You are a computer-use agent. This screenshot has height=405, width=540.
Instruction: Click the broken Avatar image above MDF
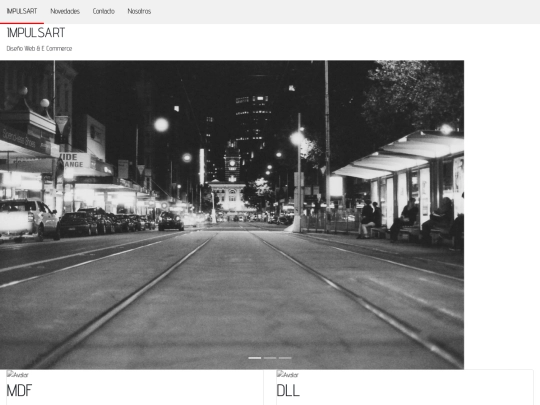click(18, 374)
